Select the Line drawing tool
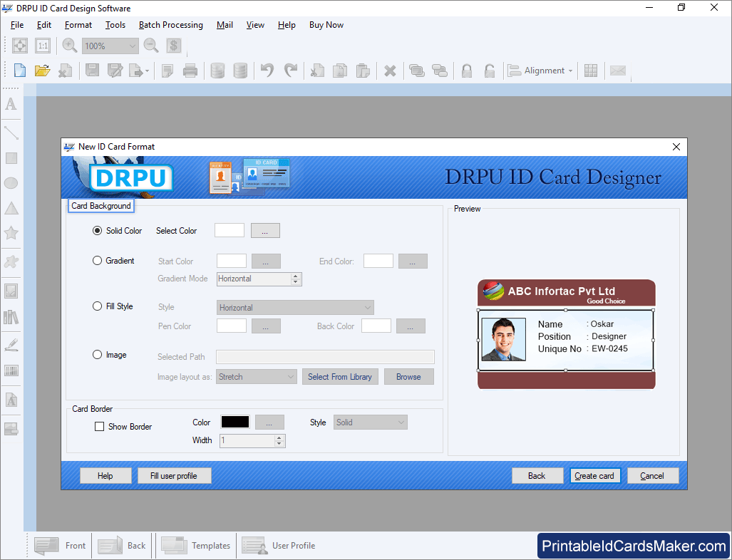 [11, 133]
